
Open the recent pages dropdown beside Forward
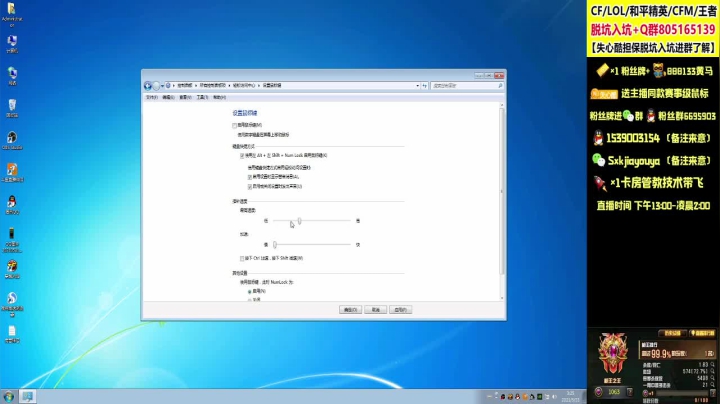162,86
